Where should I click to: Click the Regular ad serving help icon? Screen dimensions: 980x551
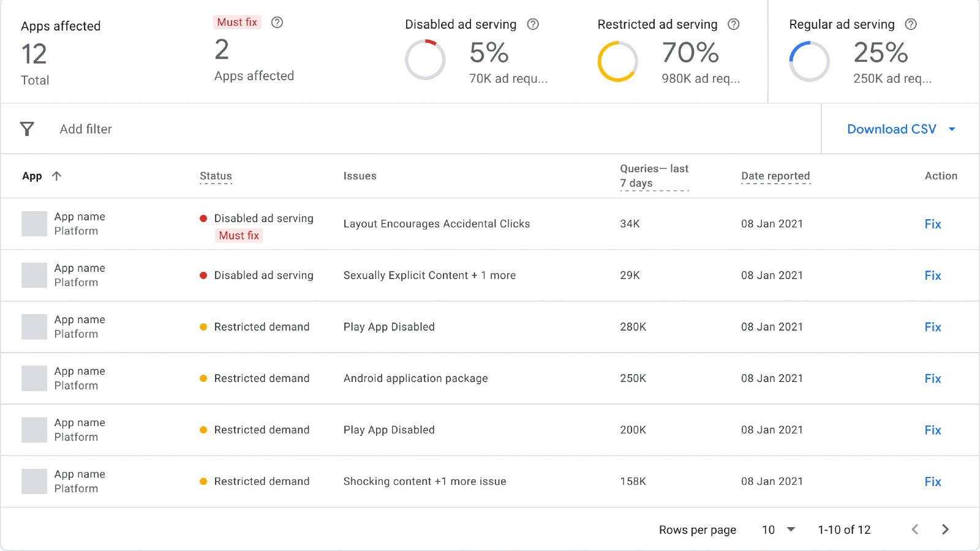point(911,24)
